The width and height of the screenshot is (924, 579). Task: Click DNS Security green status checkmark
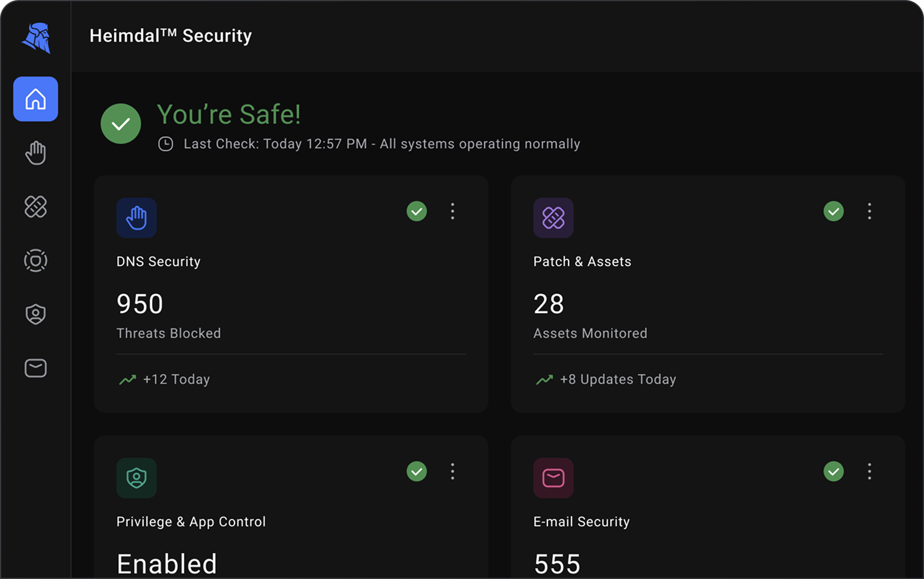pyautogui.click(x=417, y=211)
